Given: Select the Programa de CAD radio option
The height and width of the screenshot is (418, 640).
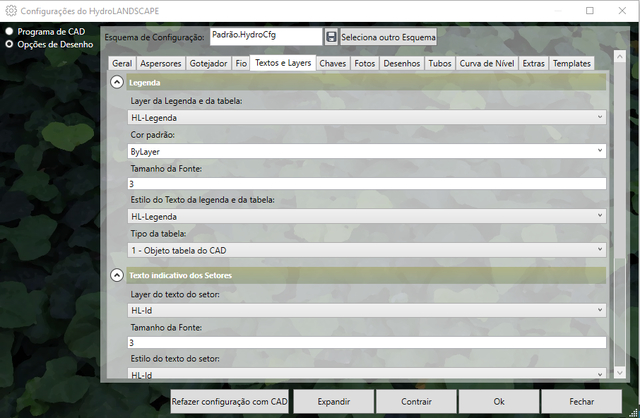Looking at the screenshot, I should [x=10, y=31].
